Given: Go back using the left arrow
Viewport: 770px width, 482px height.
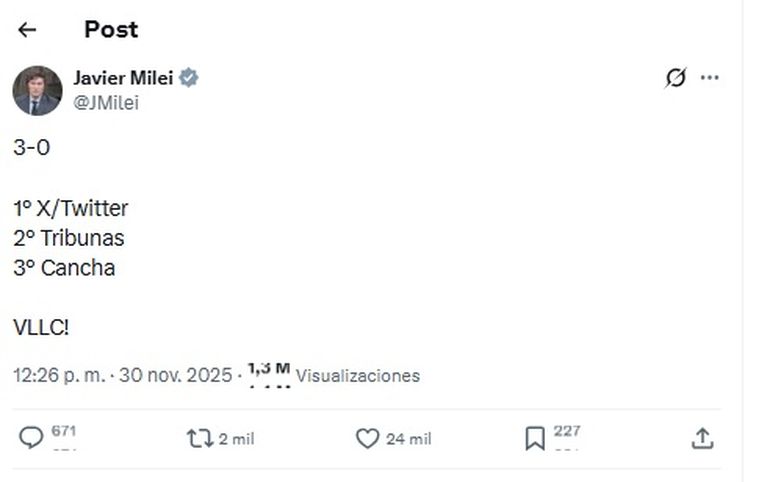Looking at the screenshot, I should [27, 30].
